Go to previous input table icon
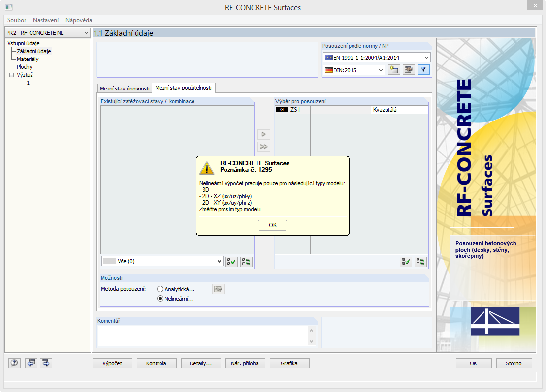The image size is (546, 392). 31,363
